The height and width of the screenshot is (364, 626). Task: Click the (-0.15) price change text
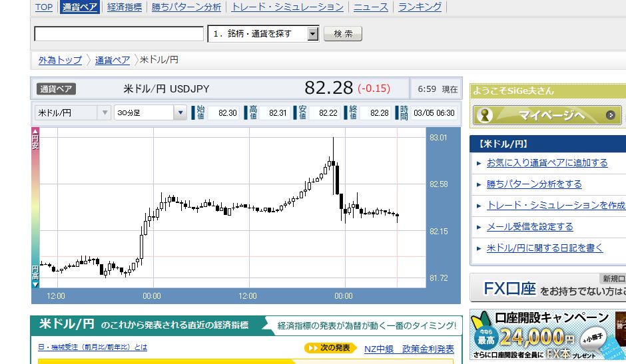pyautogui.click(x=374, y=89)
